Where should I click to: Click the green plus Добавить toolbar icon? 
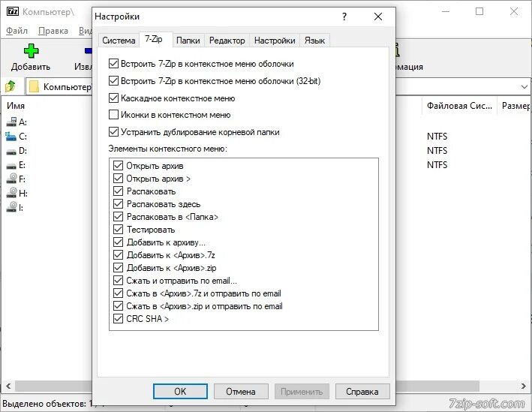(31, 51)
